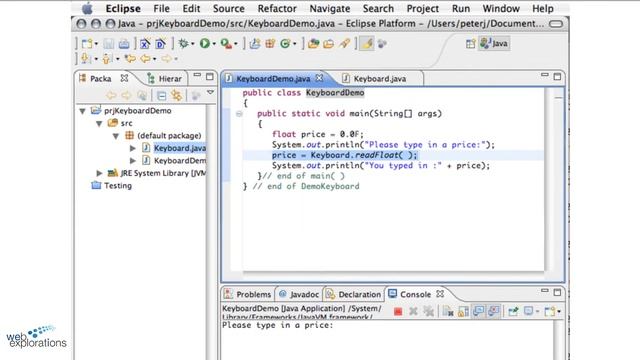Click the Open Type toolbar icon
The image size is (640, 360).
pos(313,43)
